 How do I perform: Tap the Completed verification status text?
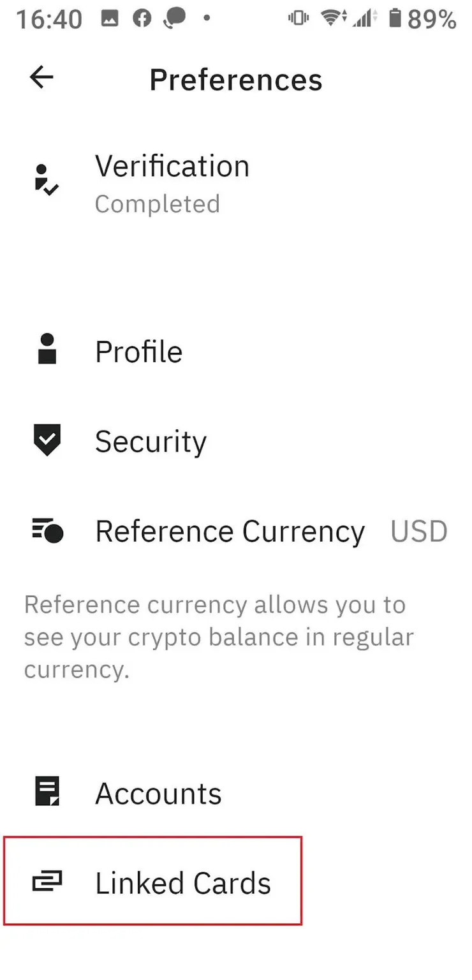coord(158,204)
